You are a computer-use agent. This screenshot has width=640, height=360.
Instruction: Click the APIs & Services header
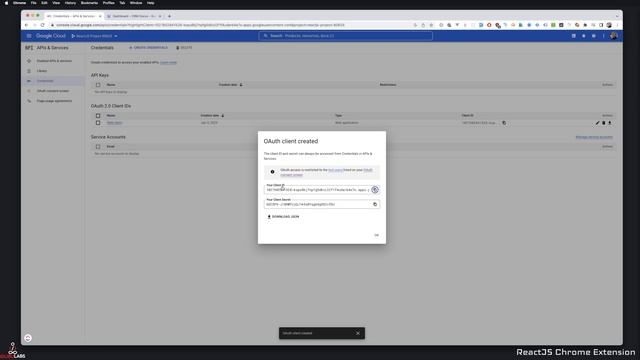pyautogui.click(x=52, y=48)
